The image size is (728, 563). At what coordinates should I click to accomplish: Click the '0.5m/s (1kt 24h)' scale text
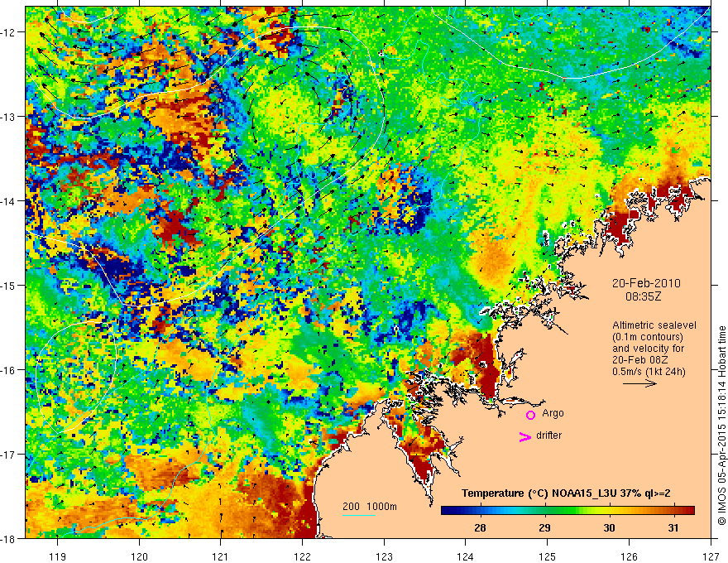point(649,372)
